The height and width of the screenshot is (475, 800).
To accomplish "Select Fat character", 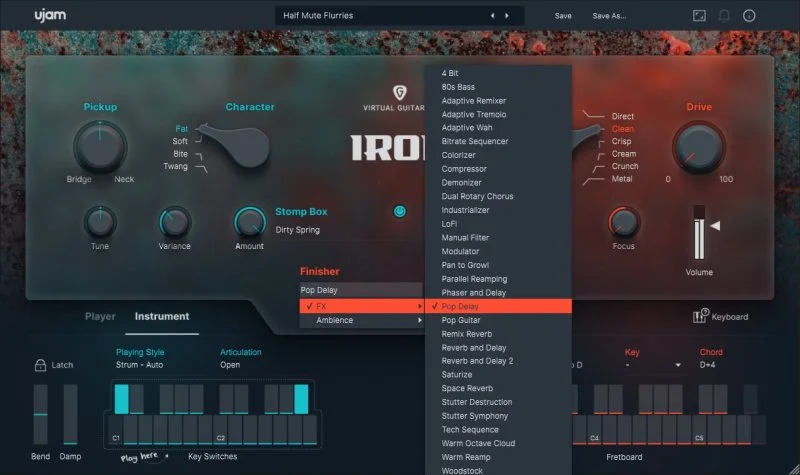I will click(181, 129).
